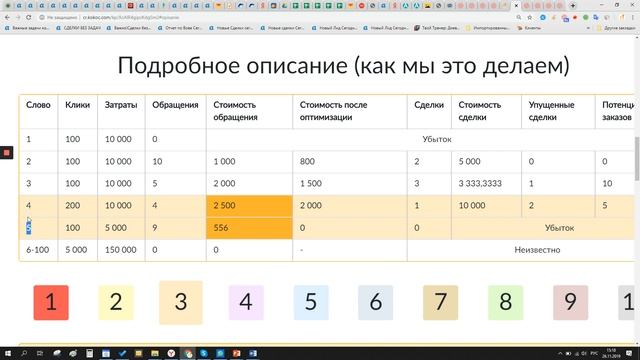Open 'Другие закладки' bookmarks folder
The image size is (640, 360).
[x=616, y=28]
